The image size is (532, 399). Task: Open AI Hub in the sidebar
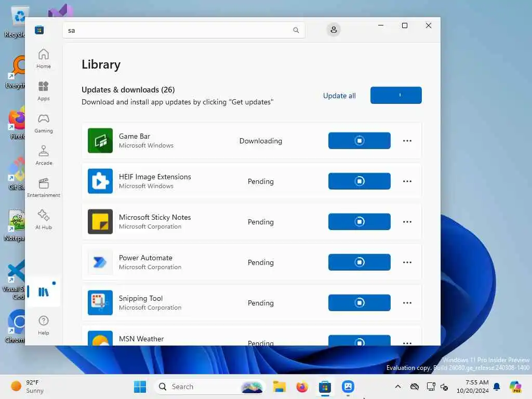[44, 220]
